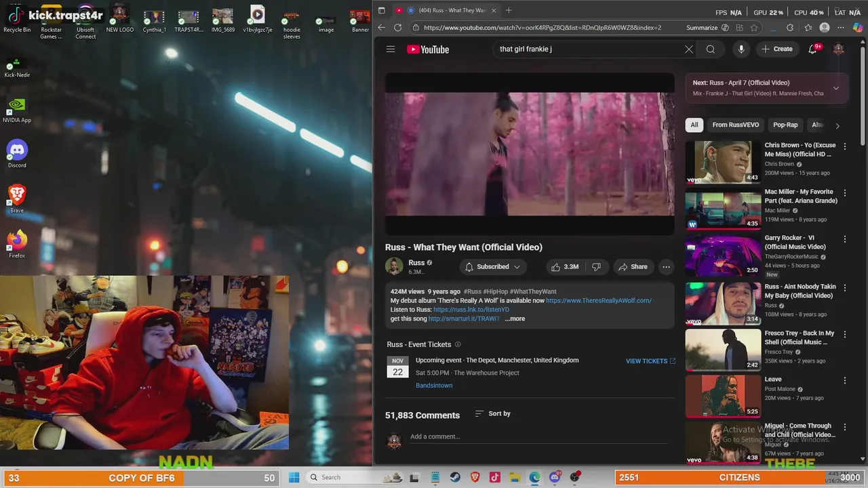The image size is (868, 488).
Task: Open File Explorer from the taskbar
Action: (x=515, y=477)
